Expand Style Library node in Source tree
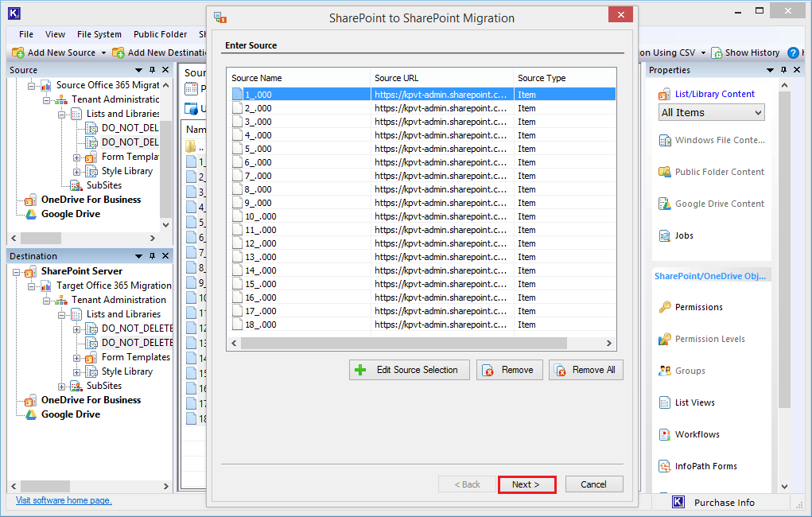 76,172
